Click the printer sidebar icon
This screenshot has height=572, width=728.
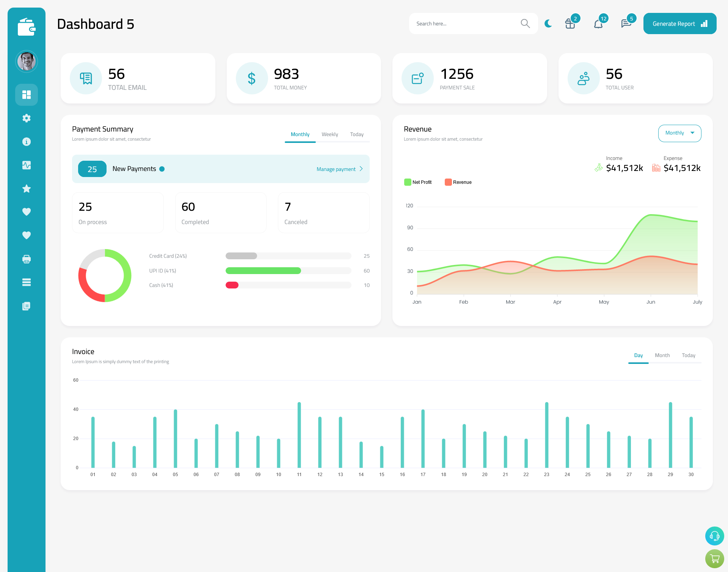point(27,259)
